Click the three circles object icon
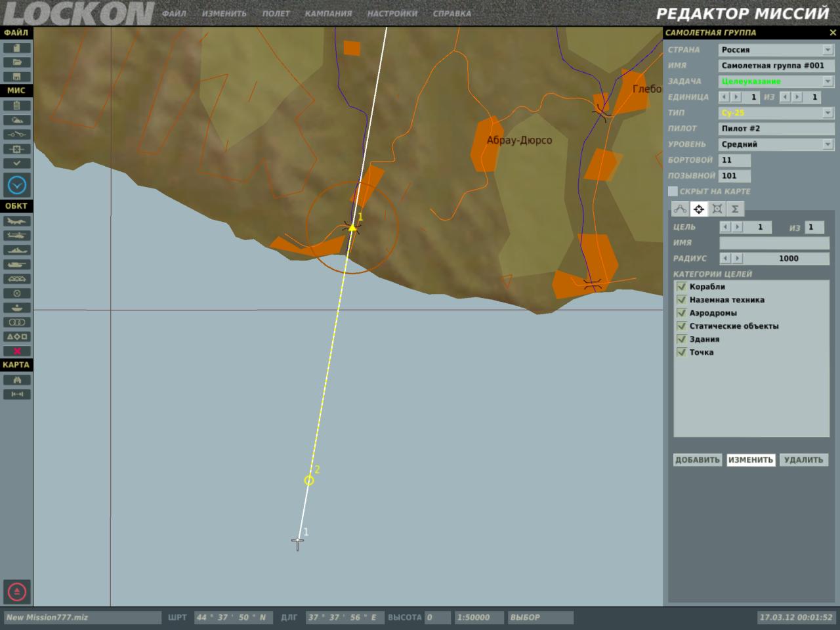The width and height of the screenshot is (840, 630). (x=16, y=322)
